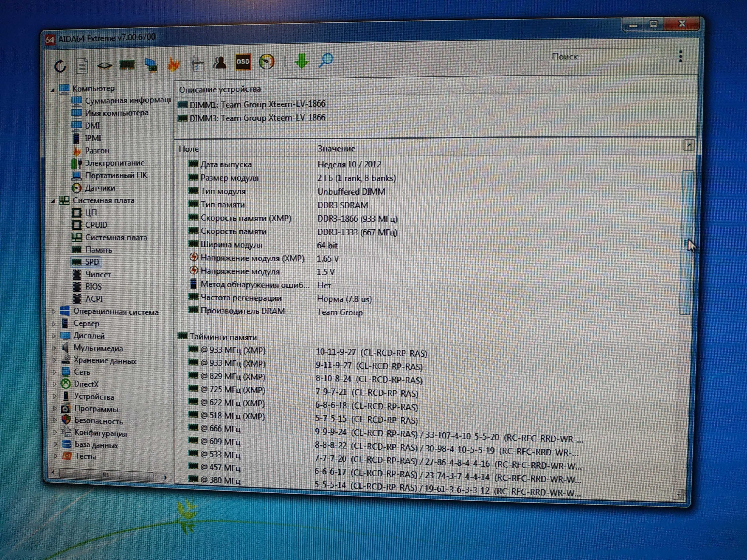The height and width of the screenshot is (560, 747).
Task: Click the user profile toolbar icon
Action: [x=220, y=63]
